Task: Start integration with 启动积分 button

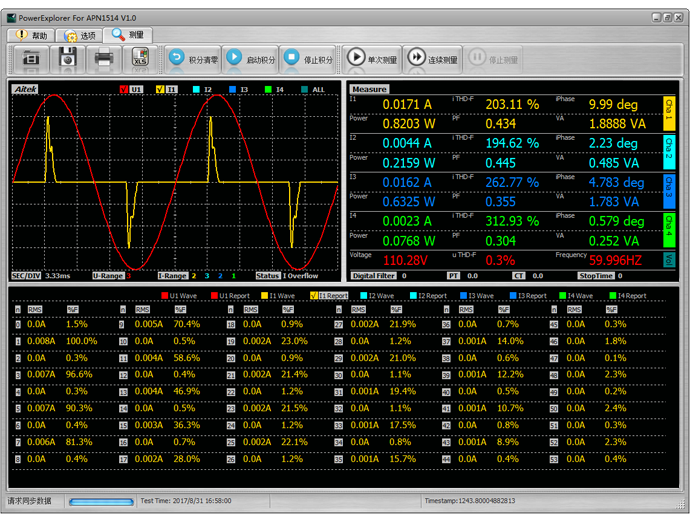Action: pyautogui.click(x=249, y=59)
